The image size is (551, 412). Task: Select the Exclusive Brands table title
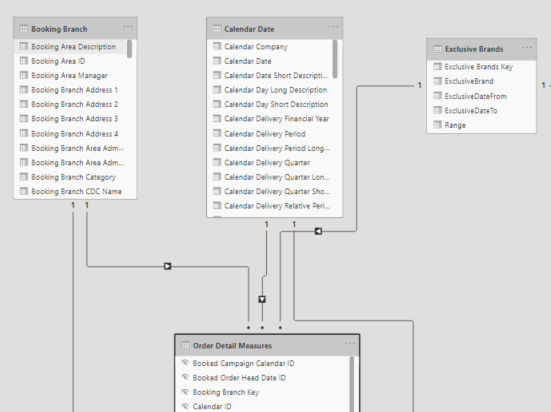474,49
